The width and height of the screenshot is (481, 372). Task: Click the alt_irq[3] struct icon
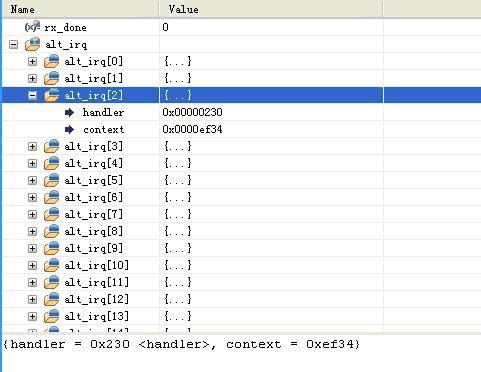pyautogui.click(x=51, y=146)
